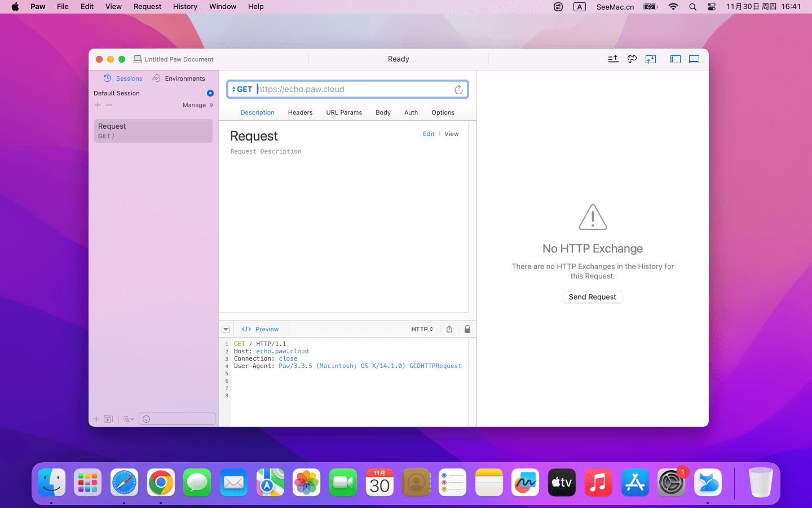Toggle the left sidebar panel icon
The image size is (812, 508).
coord(675,59)
